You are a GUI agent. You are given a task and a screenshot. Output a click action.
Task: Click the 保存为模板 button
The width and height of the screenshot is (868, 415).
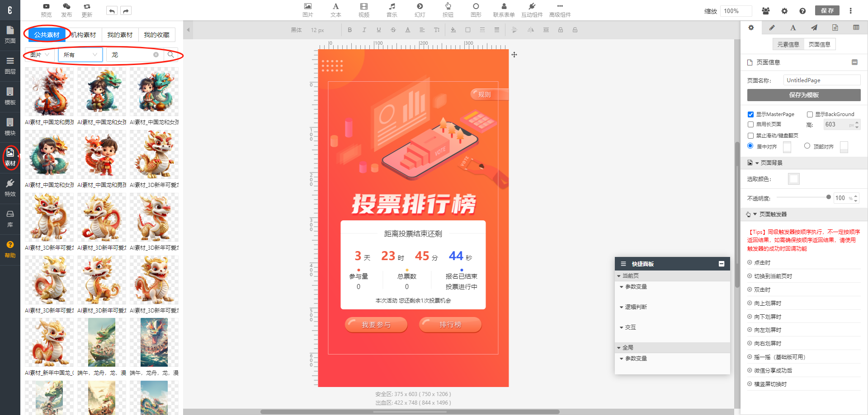coord(804,95)
